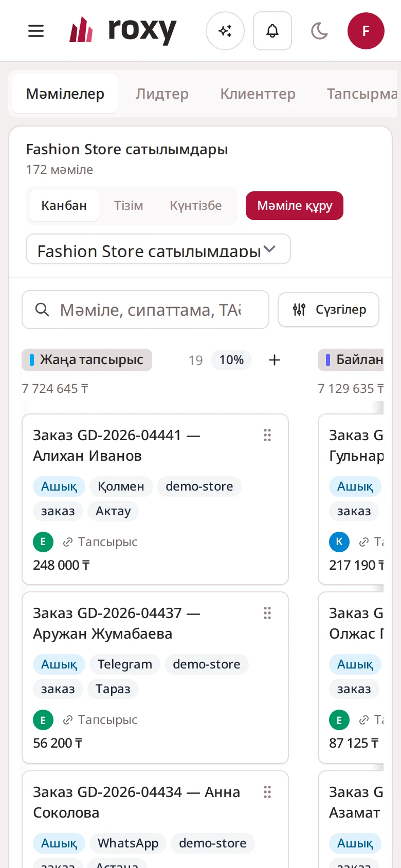Click sliders icon in Сүзгілер button
The width and height of the screenshot is (401, 868).
[x=299, y=310]
